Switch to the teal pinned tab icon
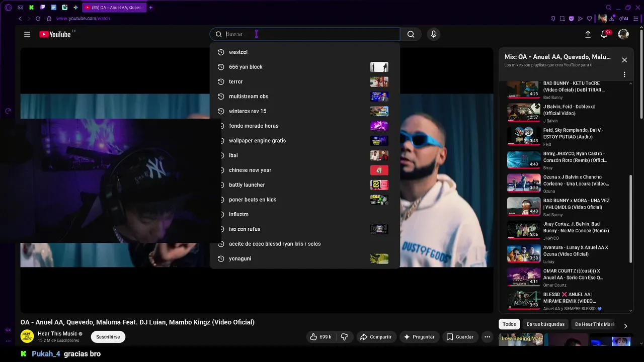 [x=64, y=8]
